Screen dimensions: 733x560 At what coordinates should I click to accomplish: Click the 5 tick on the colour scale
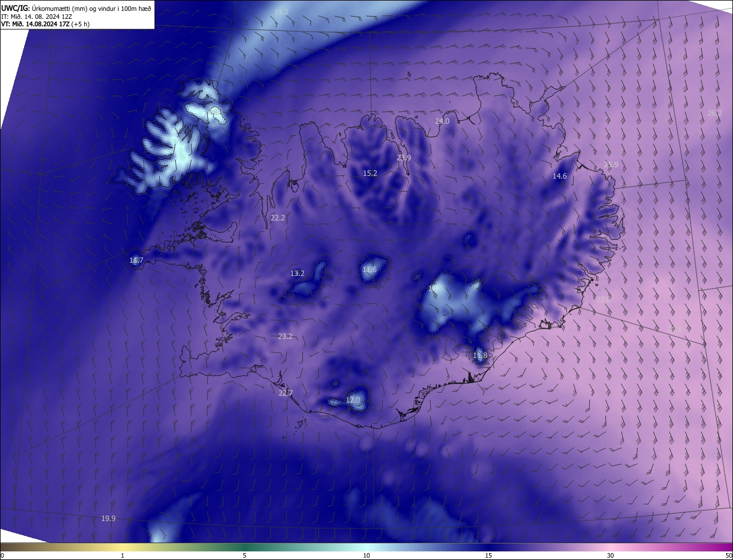pyautogui.click(x=245, y=555)
